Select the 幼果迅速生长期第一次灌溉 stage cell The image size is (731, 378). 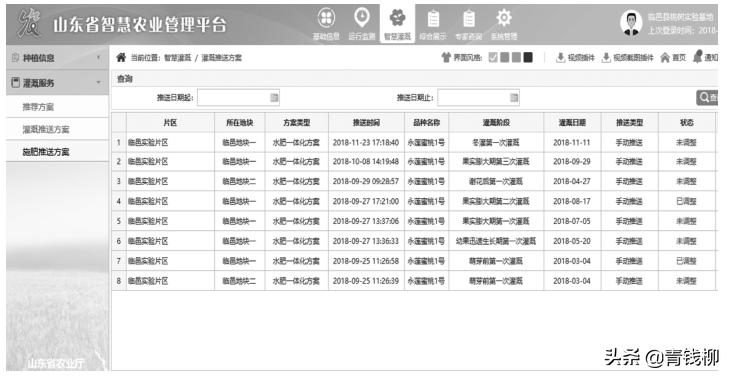(496, 241)
